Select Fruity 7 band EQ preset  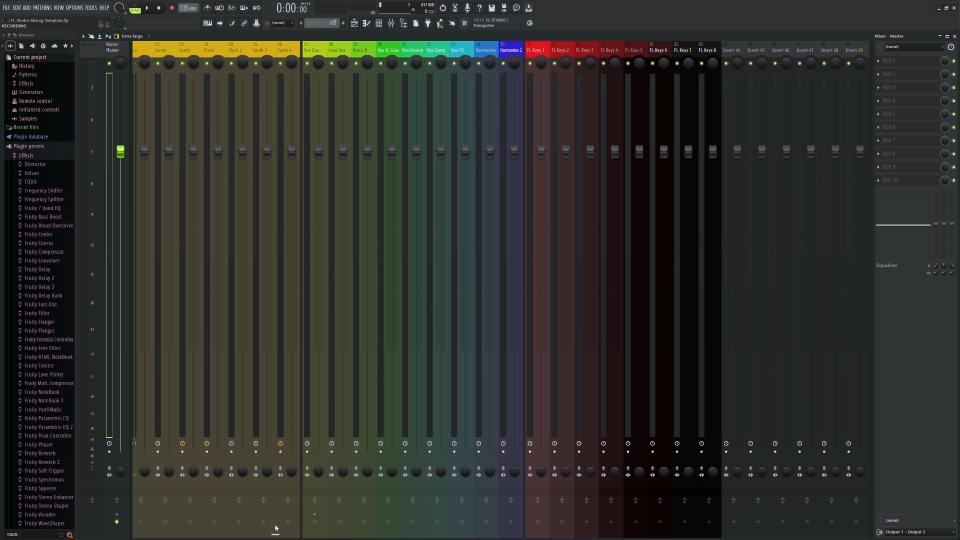42,208
